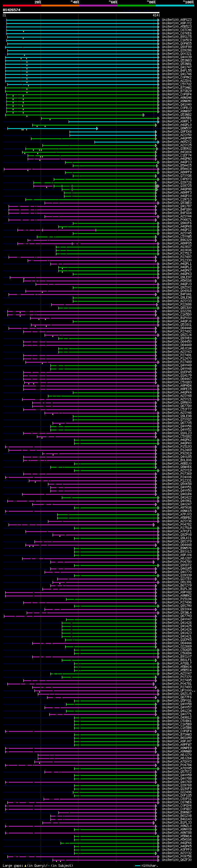Click the UniRef100_P27517 label
This screenshot has height=868, width=197.
[x=177, y=254]
